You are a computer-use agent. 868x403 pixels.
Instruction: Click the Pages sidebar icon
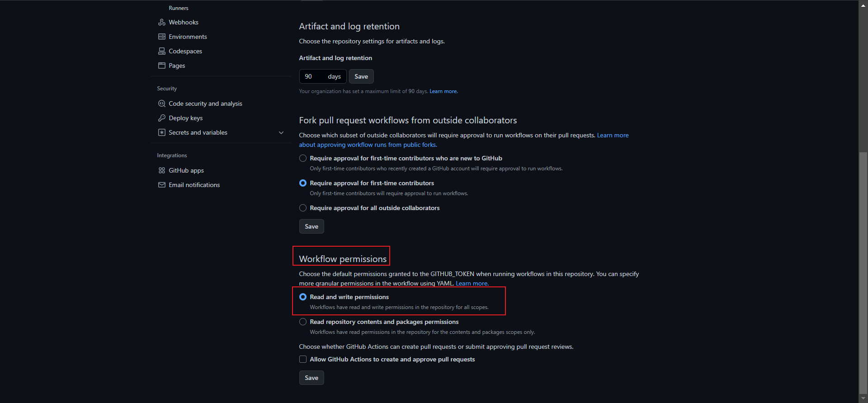click(162, 66)
